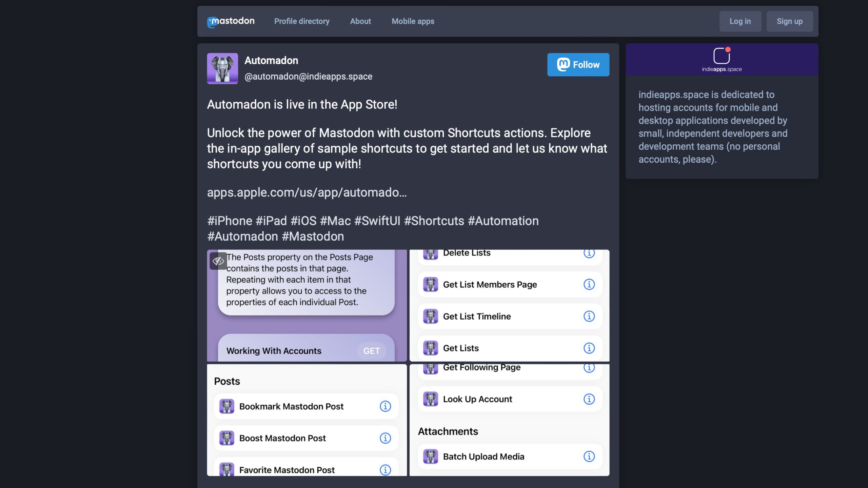Go to the About page
This screenshot has width=868, height=488.
tap(360, 21)
